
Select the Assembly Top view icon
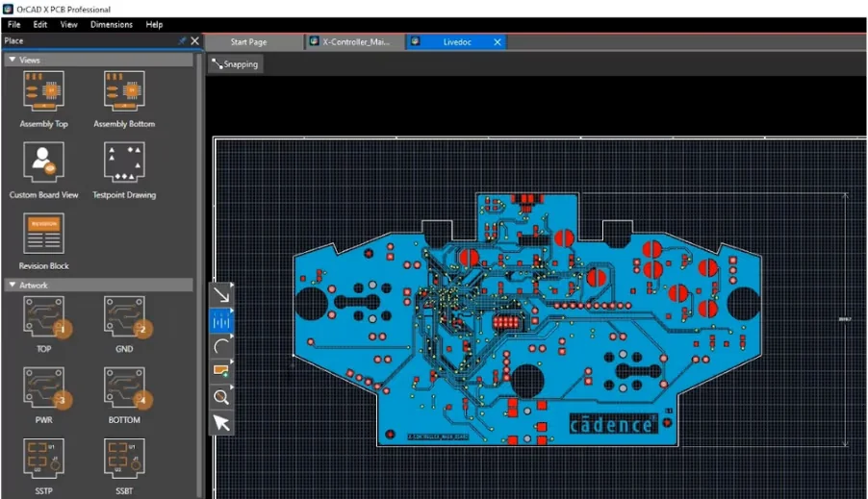pyautogui.click(x=43, y=90)
